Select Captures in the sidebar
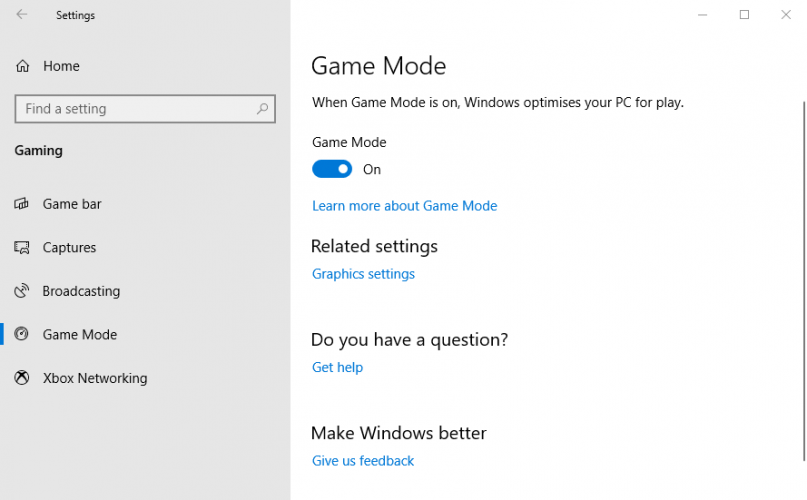807x500 pixels. [69, 248]
